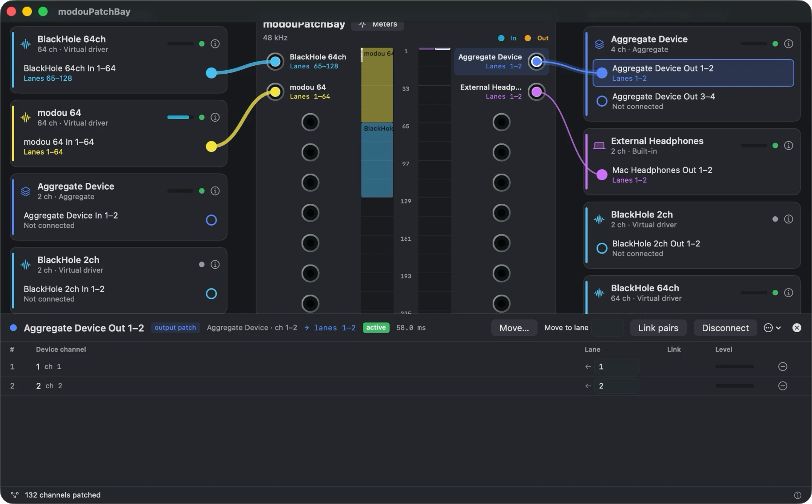Select the External Headp... output jack in patch bay
812x504 pixels.
click(537, 92)
